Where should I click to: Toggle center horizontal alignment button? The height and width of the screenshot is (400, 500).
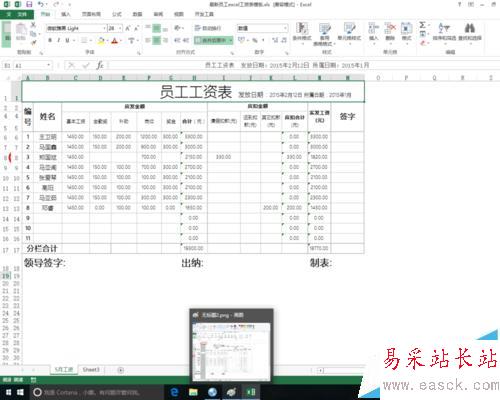[157, 40]
